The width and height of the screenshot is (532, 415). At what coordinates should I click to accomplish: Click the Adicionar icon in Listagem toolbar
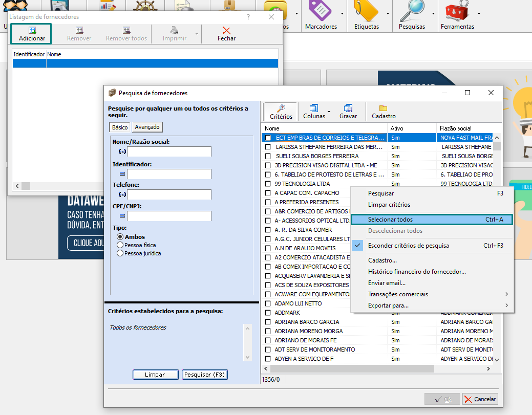coord(32,30)
